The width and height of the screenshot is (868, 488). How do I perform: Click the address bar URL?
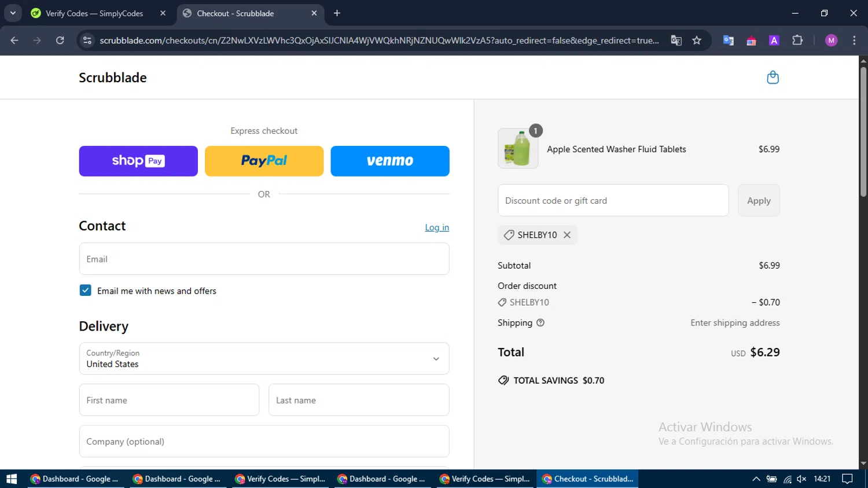pyautogui.click(x=379, y=41)
